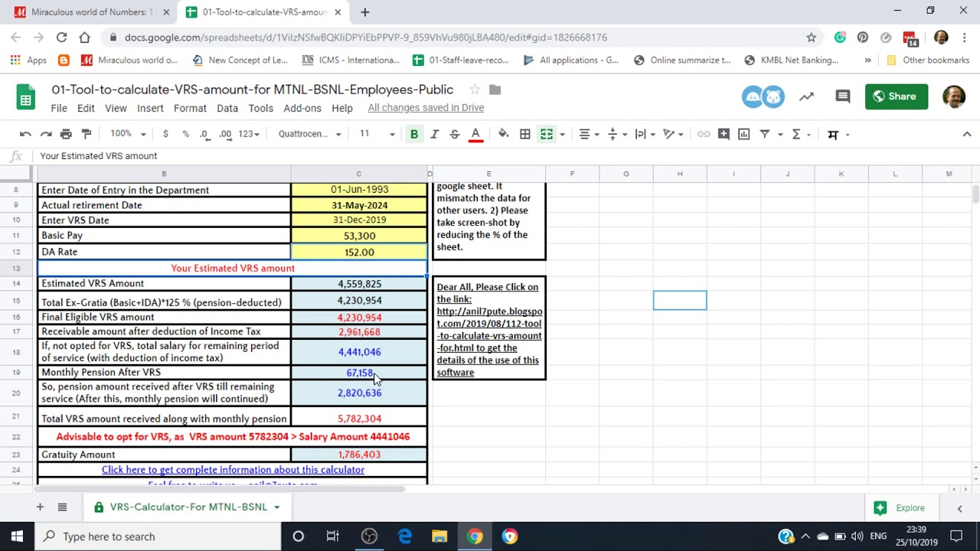Click complete information about calculator link
Viewport: 980px width, 551px height.
coord(233,470)
